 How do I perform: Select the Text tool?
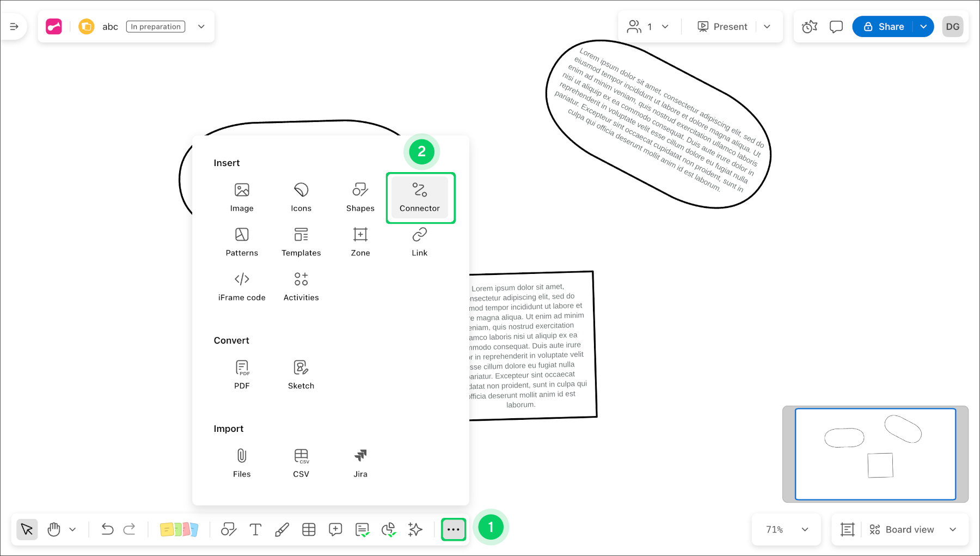click(x=255, y=529)
